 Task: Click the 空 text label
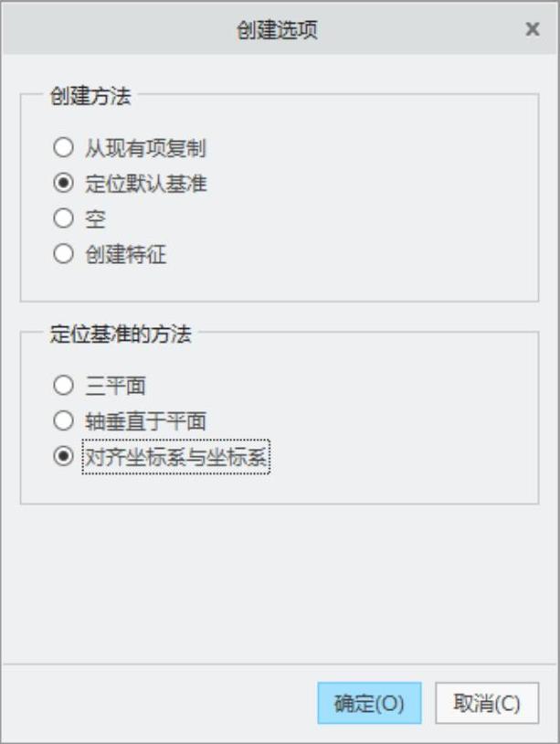pos(95,219)
